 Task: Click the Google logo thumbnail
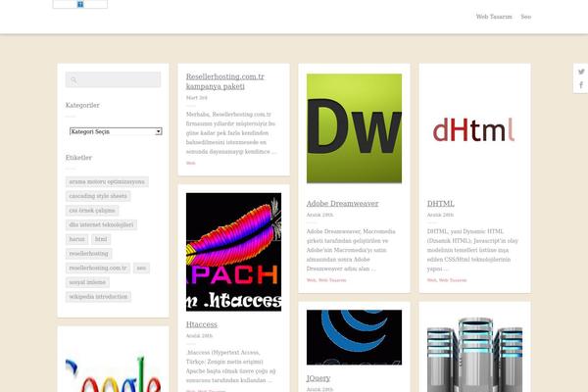[x=113, y=373]
